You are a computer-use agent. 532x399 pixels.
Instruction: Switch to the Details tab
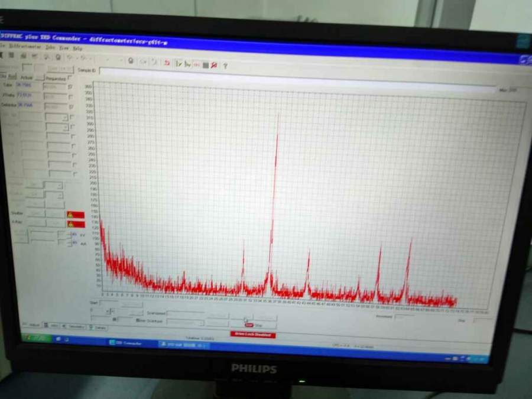98,327
